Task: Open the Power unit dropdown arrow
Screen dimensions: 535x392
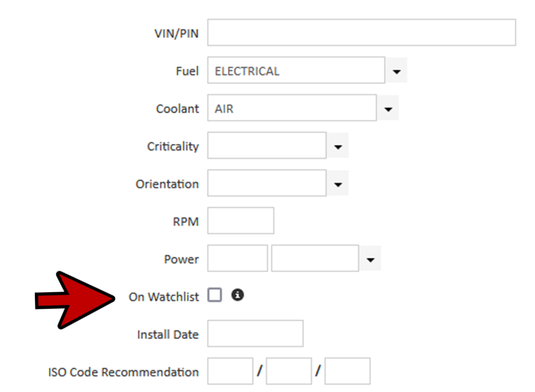Action: (x=371, y=259)
